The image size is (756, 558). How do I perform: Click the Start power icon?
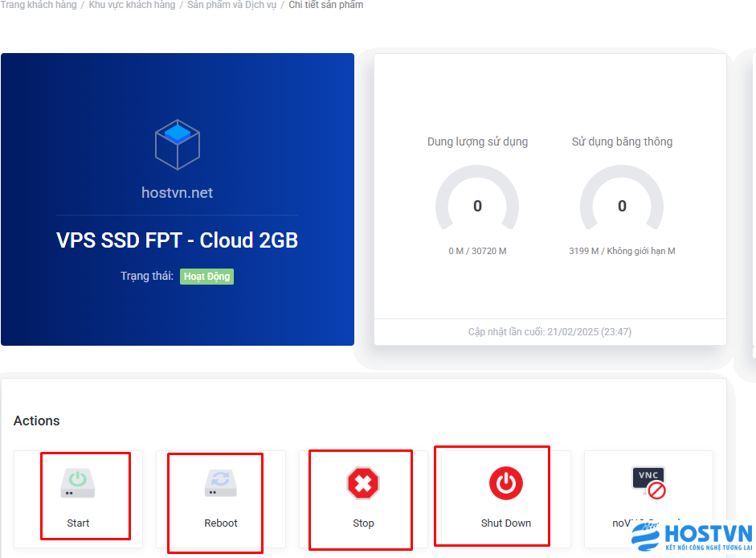click(x=78, y=483)
